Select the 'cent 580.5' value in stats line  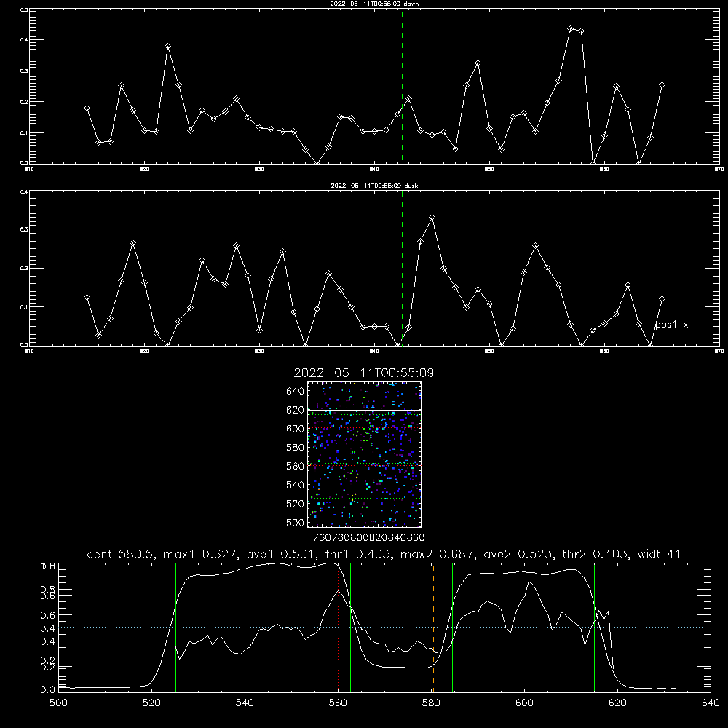[122, 554]
